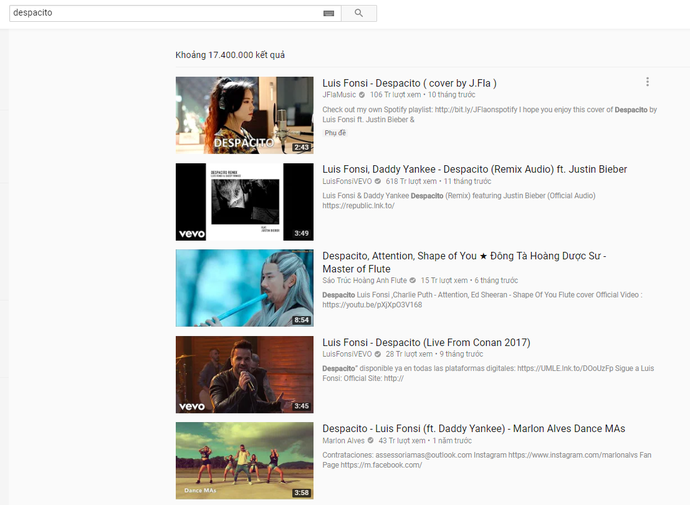Click description starting 'Contrataciones: assessoriamas@outlook.com'
This screenshot has width=690, height=505.
[x=487, y=460]
